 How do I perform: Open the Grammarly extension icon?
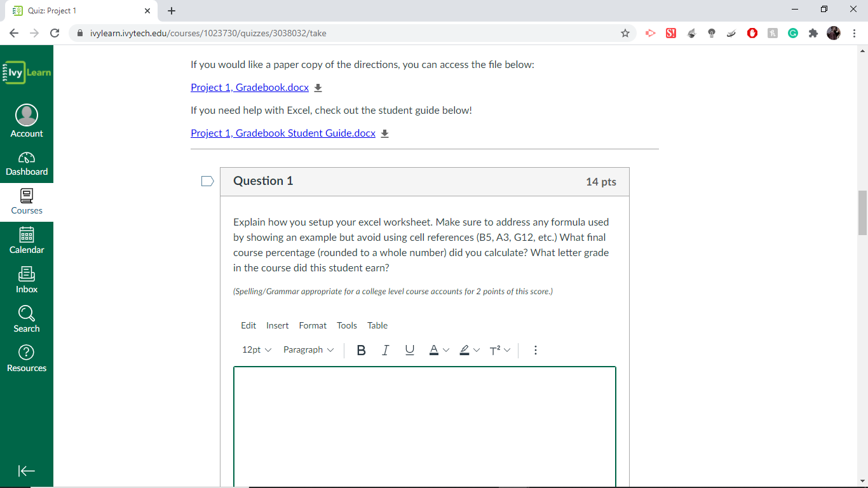point(793,33)
